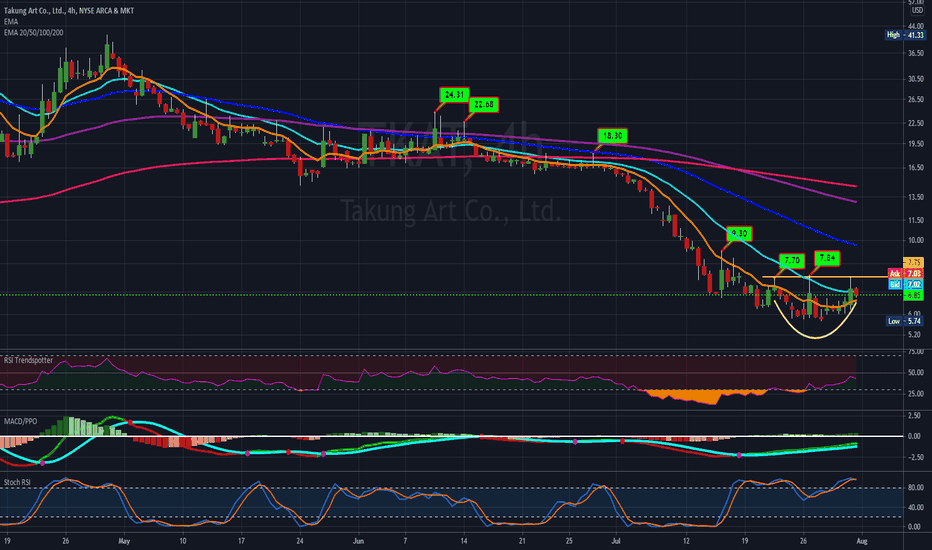
Task: Click the 25 date label on time axis
Action: (x=569, y=541)
